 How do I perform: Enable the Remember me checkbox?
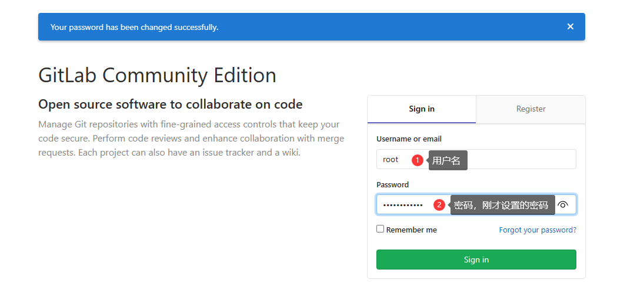[381, 228]
